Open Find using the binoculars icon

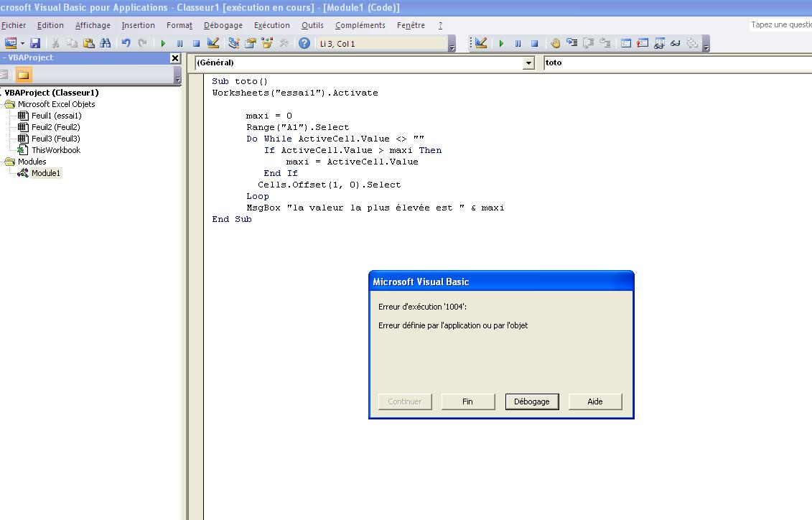pyautogui.click(x=105, y=44)
